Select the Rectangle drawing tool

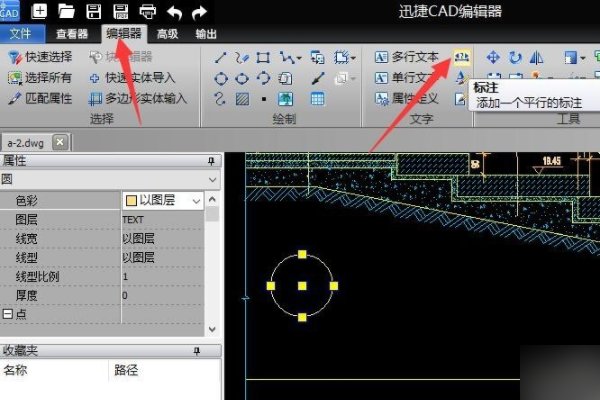(x=263, y=57)
